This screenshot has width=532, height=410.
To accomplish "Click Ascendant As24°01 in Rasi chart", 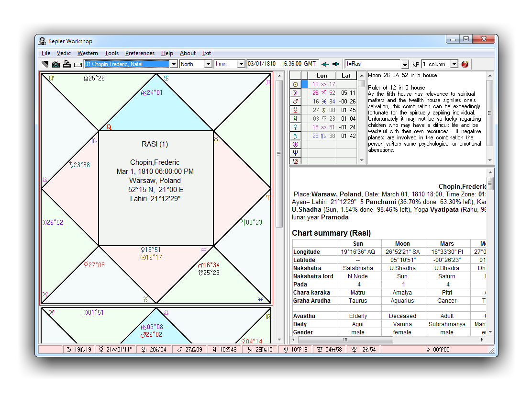I will 152,92.
